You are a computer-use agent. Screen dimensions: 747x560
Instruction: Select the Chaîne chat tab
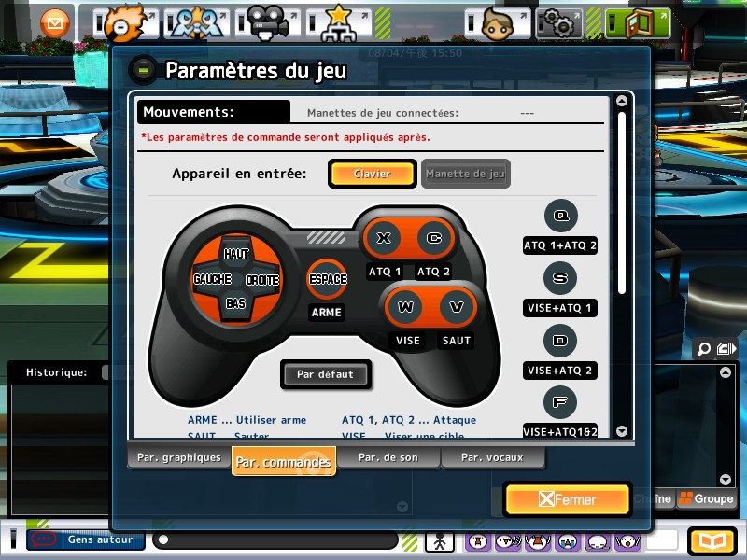coord(653,498)
